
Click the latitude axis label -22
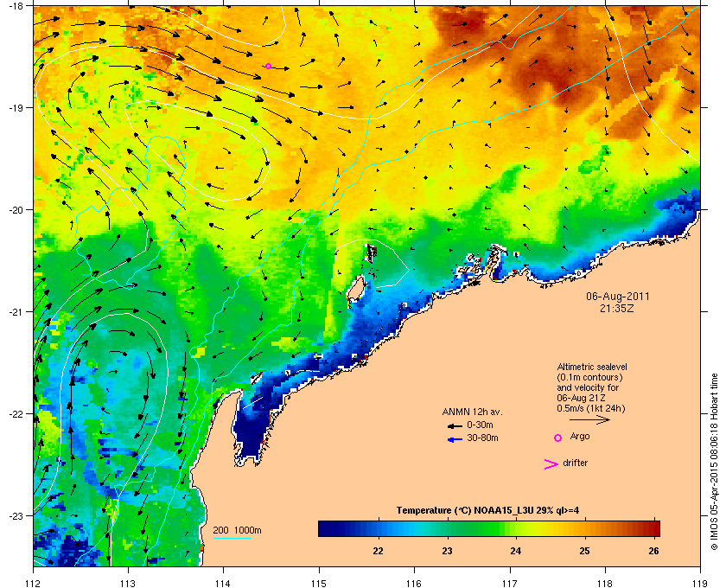click(15, 413)
